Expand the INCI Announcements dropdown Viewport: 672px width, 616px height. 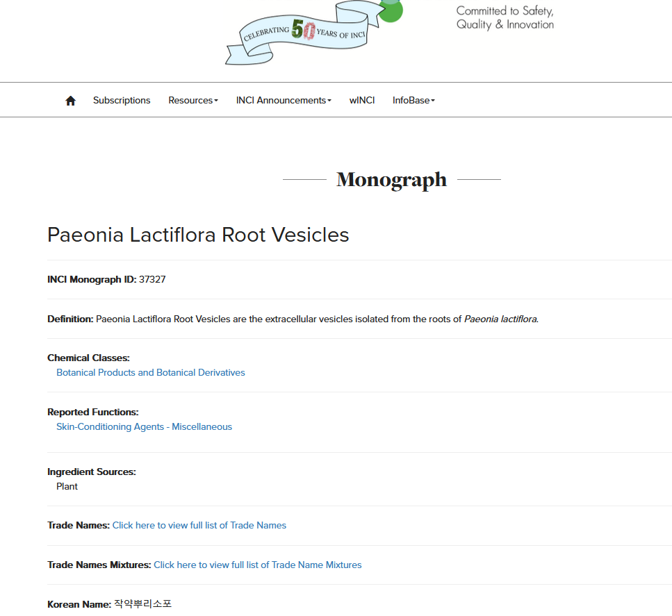pyautogui.click(x=284, y=101)
